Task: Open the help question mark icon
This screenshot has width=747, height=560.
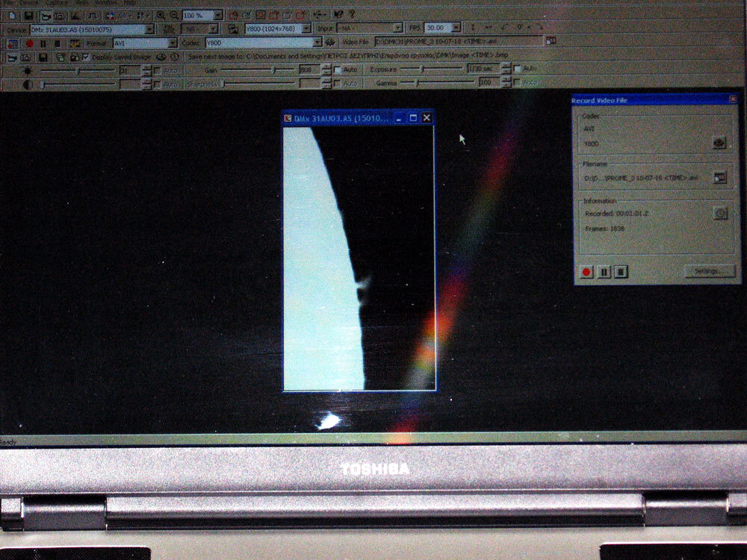Action: (352, 14)
